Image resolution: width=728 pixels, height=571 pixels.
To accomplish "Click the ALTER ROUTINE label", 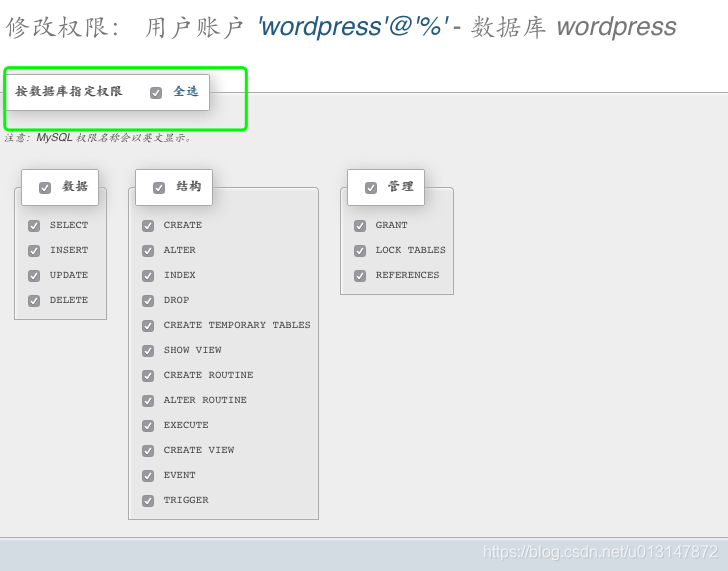I will point(205,400).
